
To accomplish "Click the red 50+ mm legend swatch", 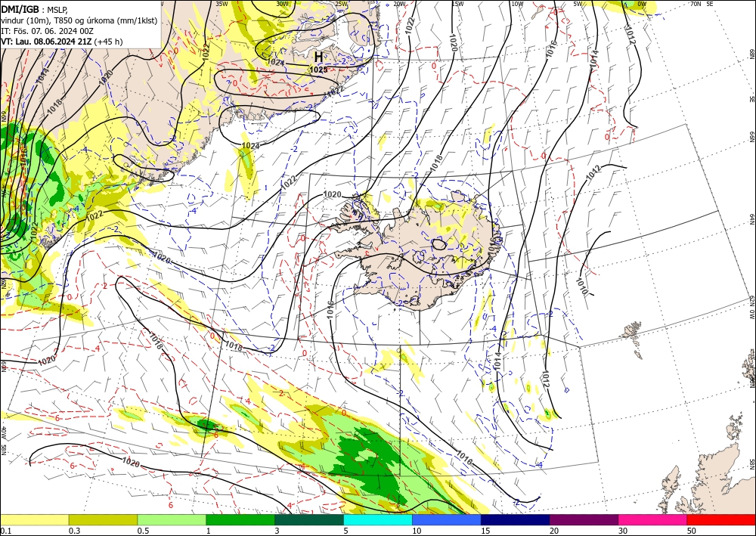I will 721,519.
